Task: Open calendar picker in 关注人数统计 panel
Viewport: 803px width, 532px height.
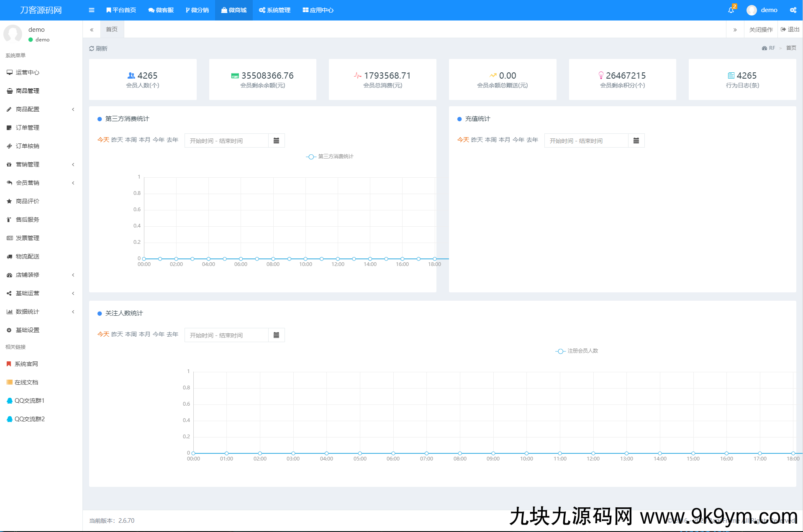Action: click(x=276, y=335)
